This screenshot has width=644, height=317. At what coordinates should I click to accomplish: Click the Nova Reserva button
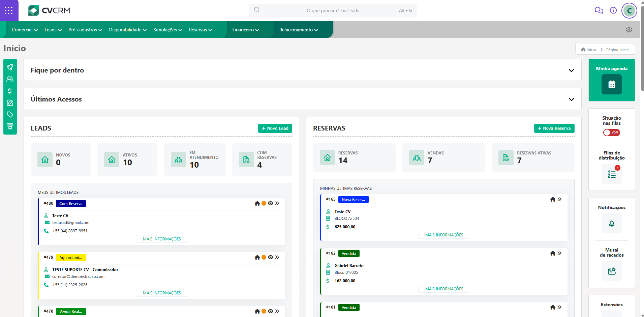tap(554, 128)
